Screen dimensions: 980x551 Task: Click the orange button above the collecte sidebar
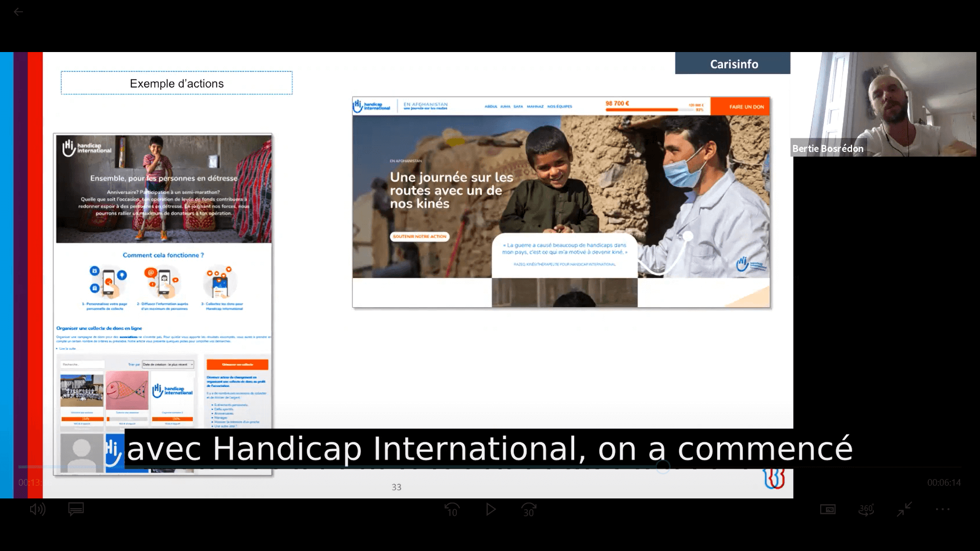237,364
